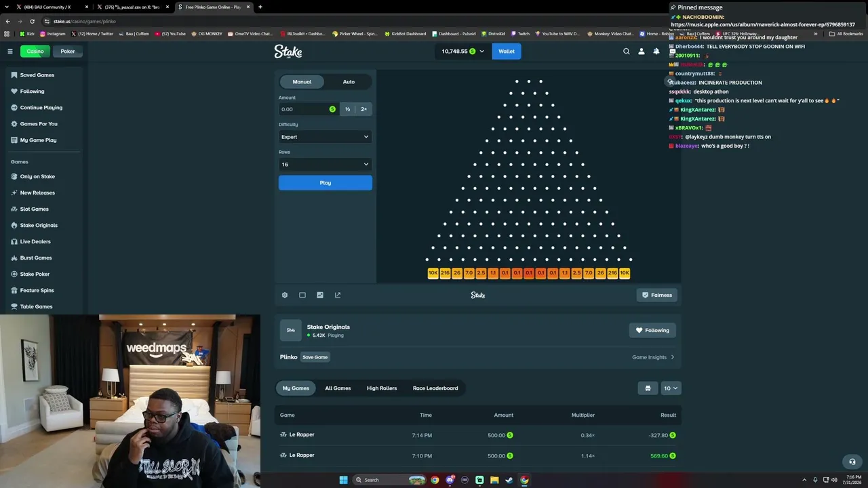
Task: Open Live Dealers in the sidebar
Action: click(x=35, y=241)
